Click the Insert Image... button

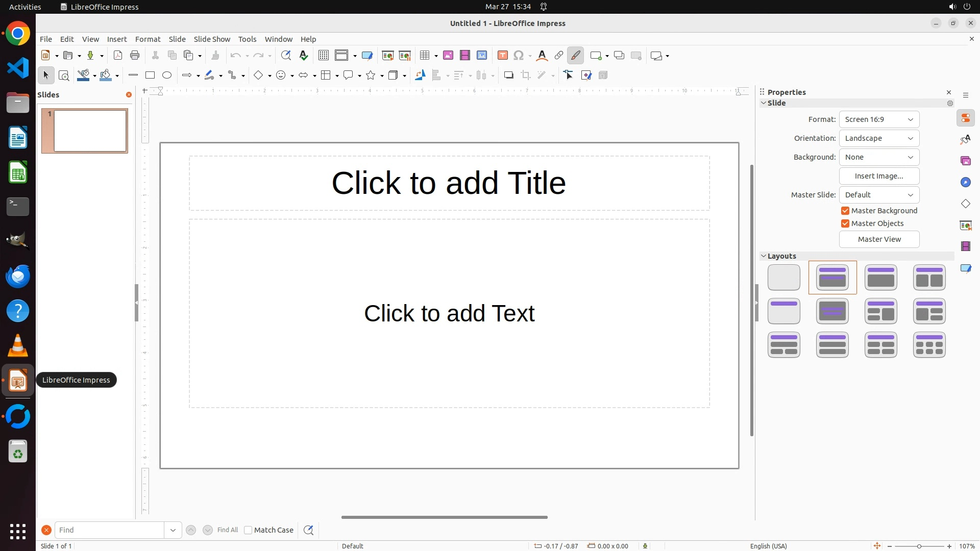pos(879,176)
